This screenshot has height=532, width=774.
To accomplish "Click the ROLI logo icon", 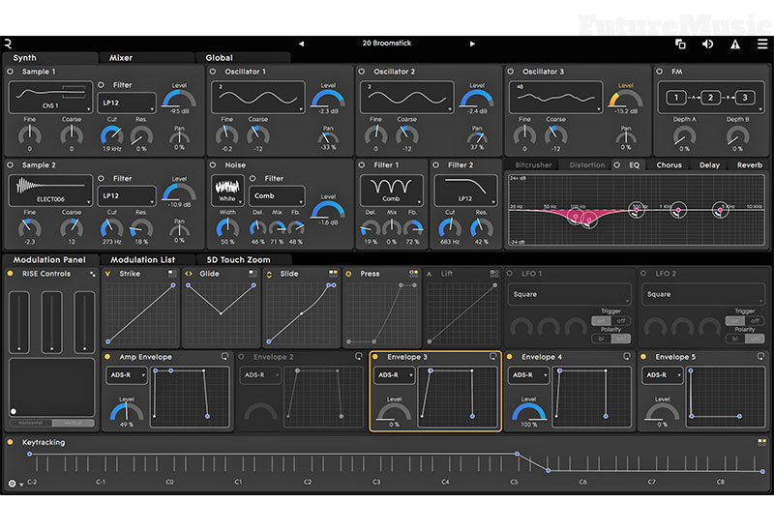I will [8, 44].
